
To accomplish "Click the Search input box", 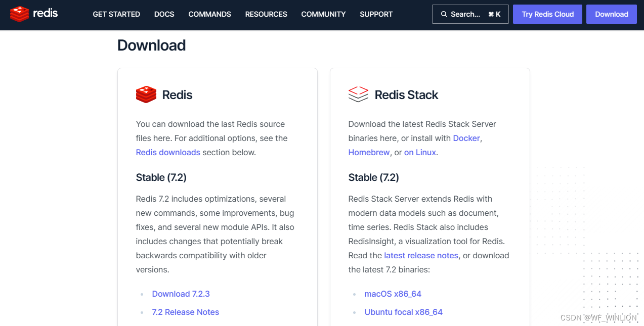I will (x=470, y=14).
